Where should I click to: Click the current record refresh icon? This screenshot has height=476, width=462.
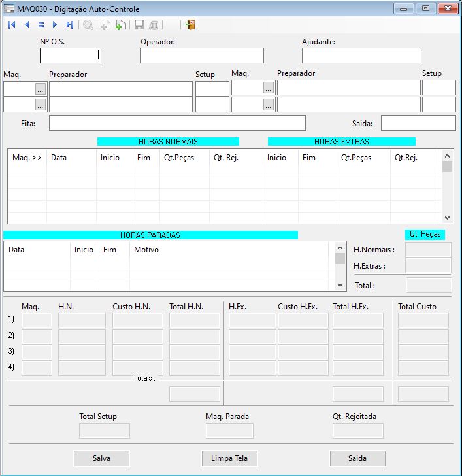[x=41, y=25]
